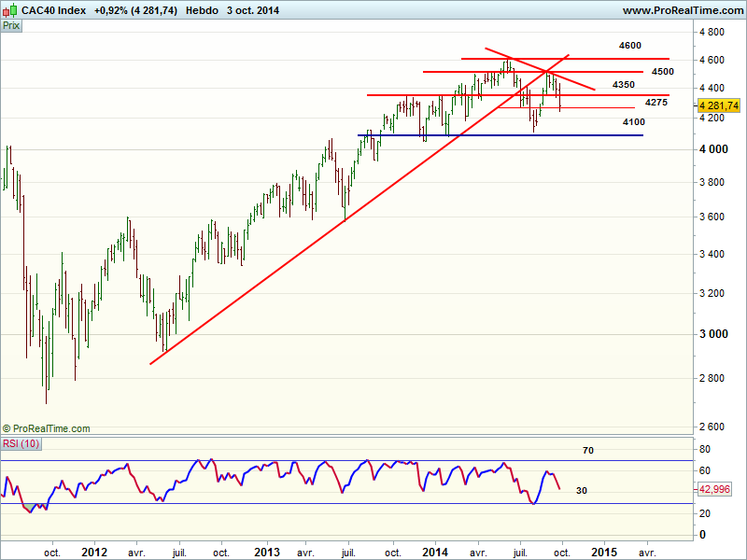Screen dimensions: 747x560
Task: Click the 4 000 price axis label
Action: pyautogui.click(x=714, y=149)
